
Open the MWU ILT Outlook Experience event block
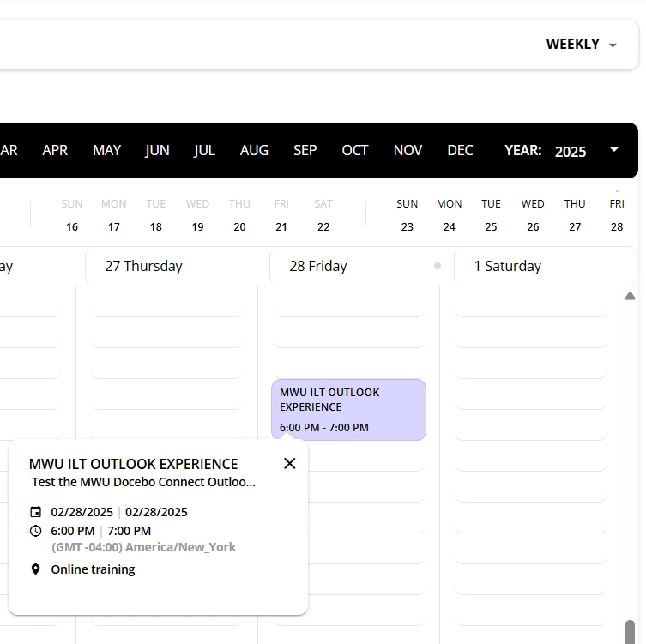point(348,410)
